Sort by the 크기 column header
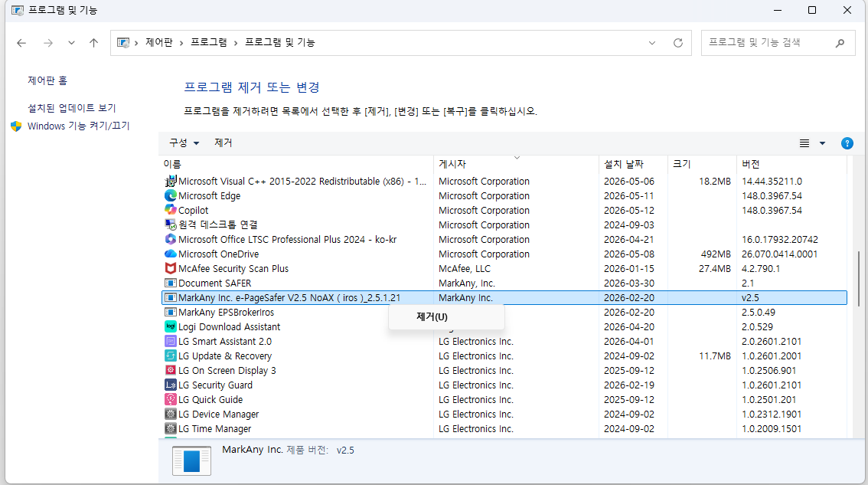Image resolution: width=868 pixels, height=485 pixels. pyautogui.click(x=681, y=164)
